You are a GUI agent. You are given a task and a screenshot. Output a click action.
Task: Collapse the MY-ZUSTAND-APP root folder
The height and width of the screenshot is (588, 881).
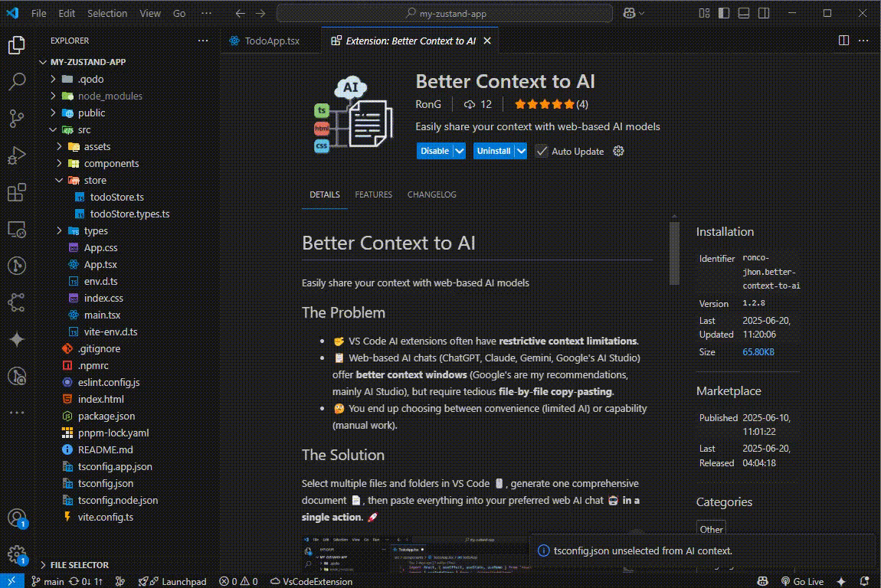43,62
